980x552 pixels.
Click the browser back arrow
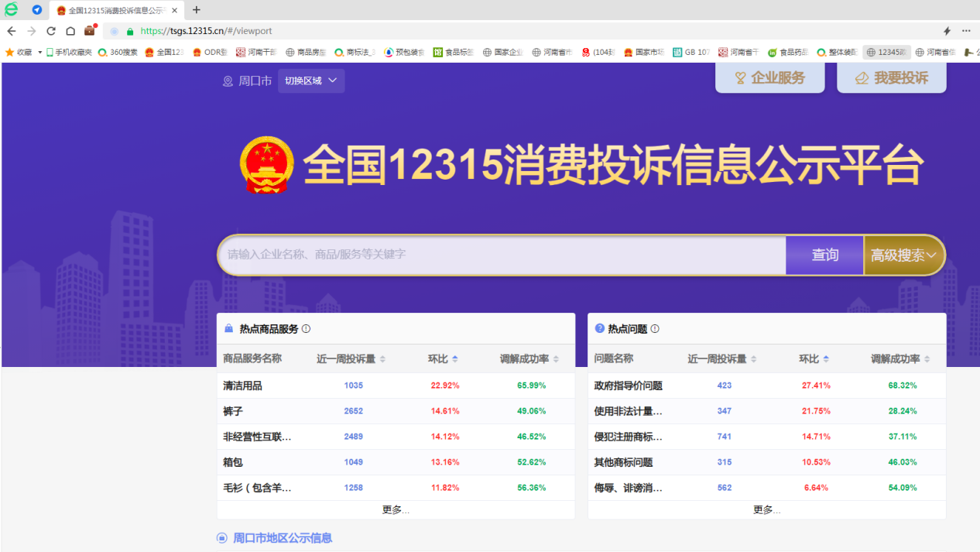(x=12, y=31)
